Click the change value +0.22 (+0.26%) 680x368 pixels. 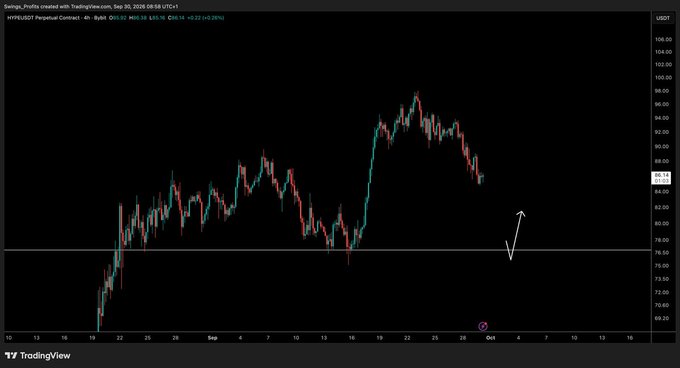(x=206, y=18)
